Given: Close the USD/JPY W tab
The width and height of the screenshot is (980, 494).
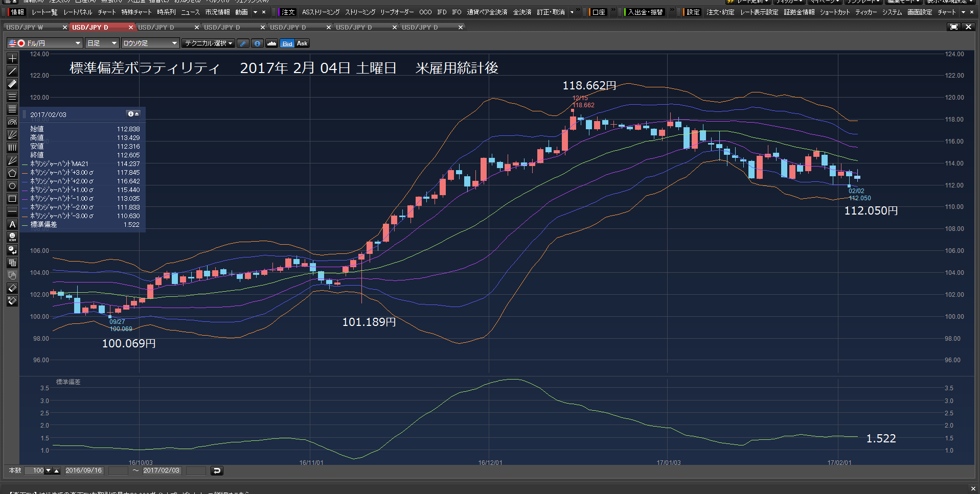Looking at the screenshot, I should coord(64,27).
